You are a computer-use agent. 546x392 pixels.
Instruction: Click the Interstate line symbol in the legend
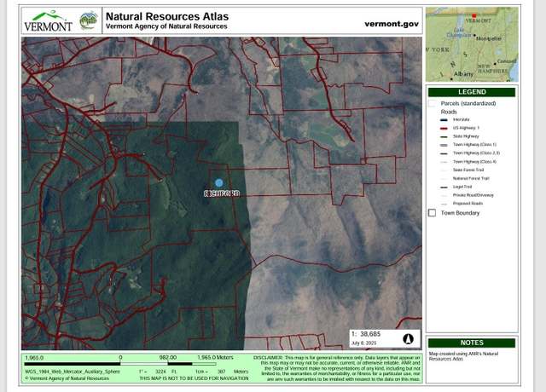click(444, 120)
